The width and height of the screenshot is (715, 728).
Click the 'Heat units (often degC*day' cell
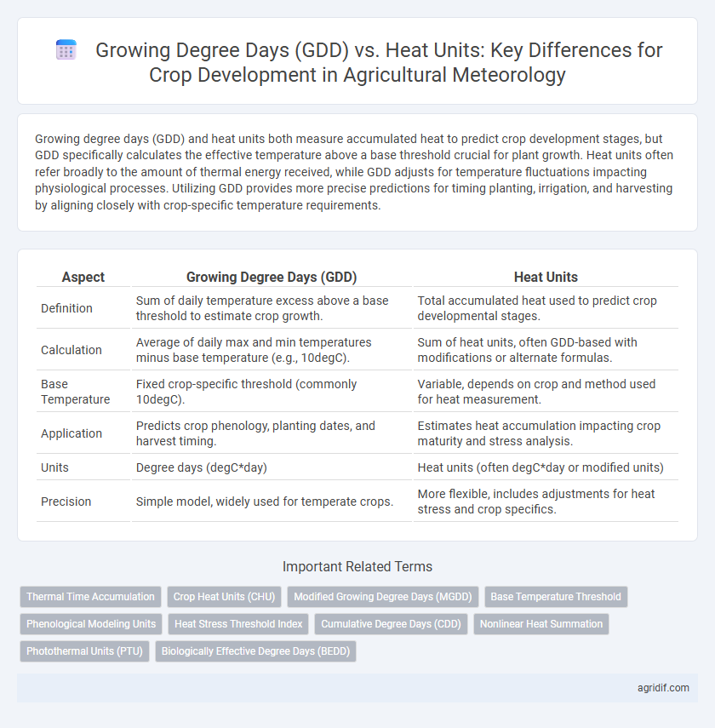[546, 467]
